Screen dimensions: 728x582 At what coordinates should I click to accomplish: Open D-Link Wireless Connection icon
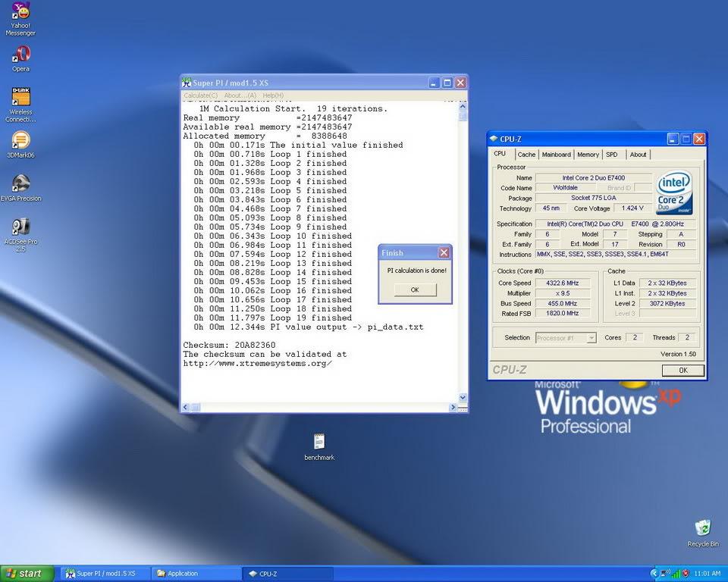(x=20, y=105)
